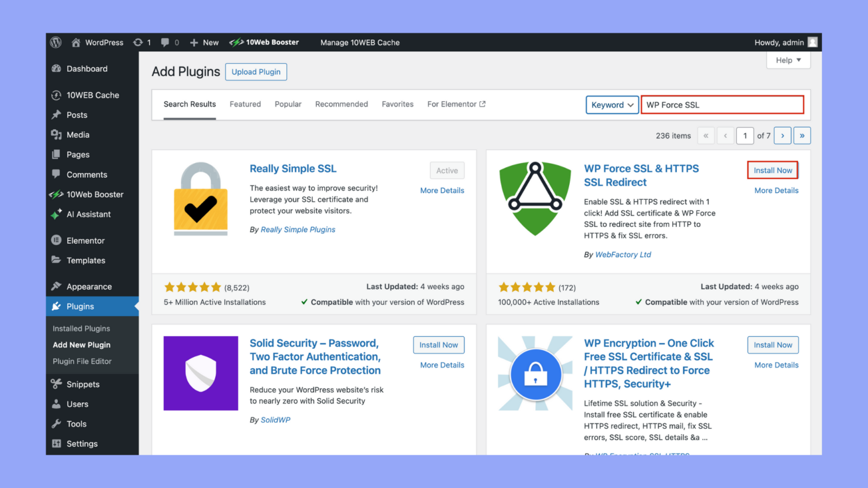Go to next page of results
This screenshot has width=868, height=488.
(x=783, y=136)
